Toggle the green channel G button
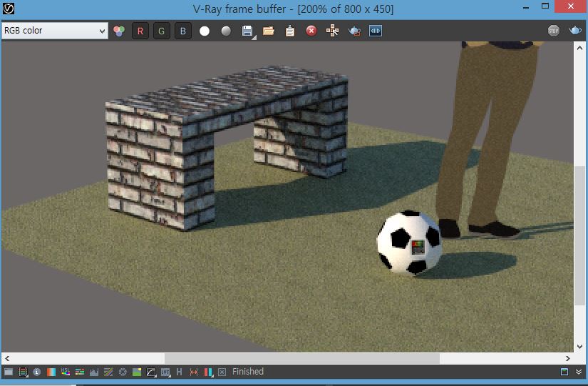Image resolution: width=588 pixels, height=386 pixels. point(162,31)
